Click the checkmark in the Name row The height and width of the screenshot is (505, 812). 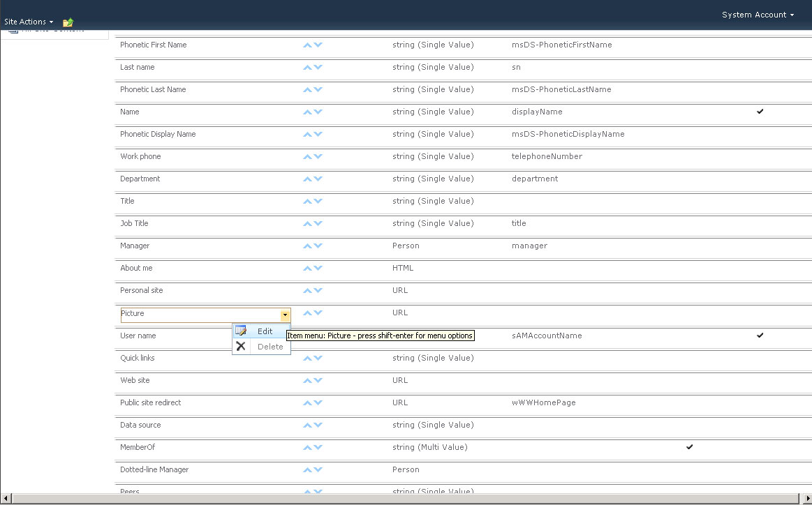click(760, 111)
